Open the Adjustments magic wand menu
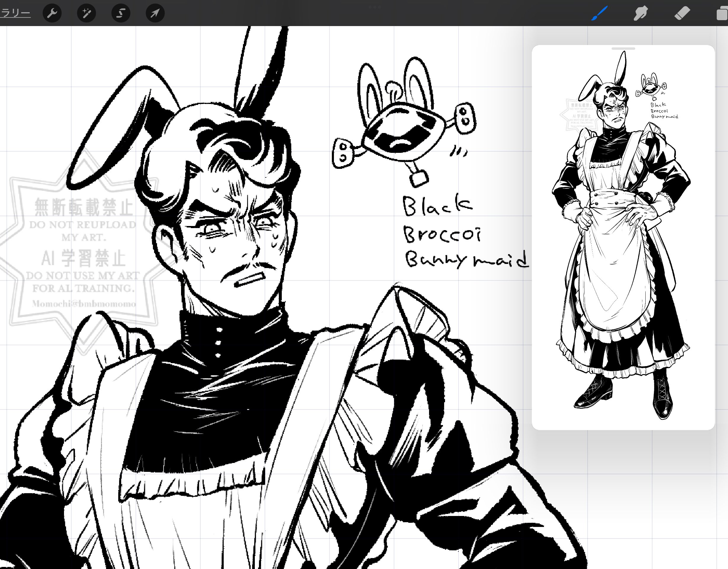Image resolution: width=728 pixels, height=569 pixels. click(x=86, y=13)
